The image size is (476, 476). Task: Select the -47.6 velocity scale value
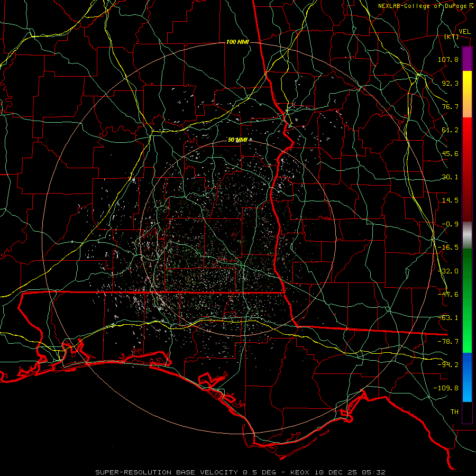pos(448,295)
